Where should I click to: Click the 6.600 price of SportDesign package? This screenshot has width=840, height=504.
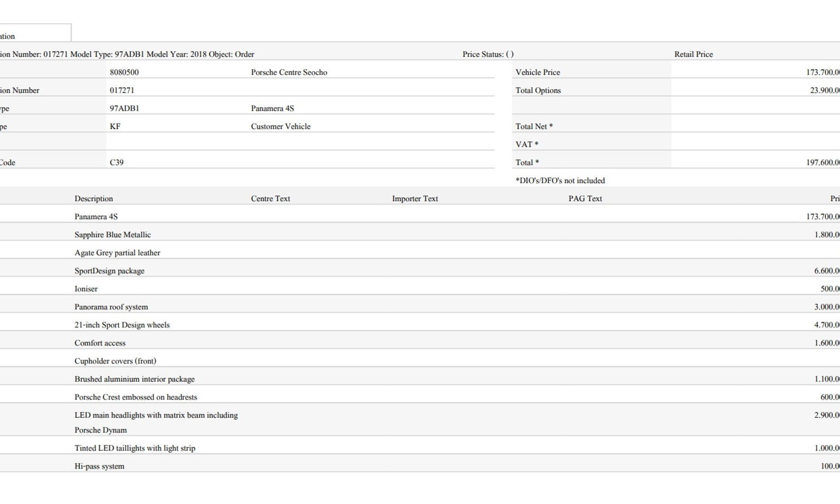click(x=827, y=271)
